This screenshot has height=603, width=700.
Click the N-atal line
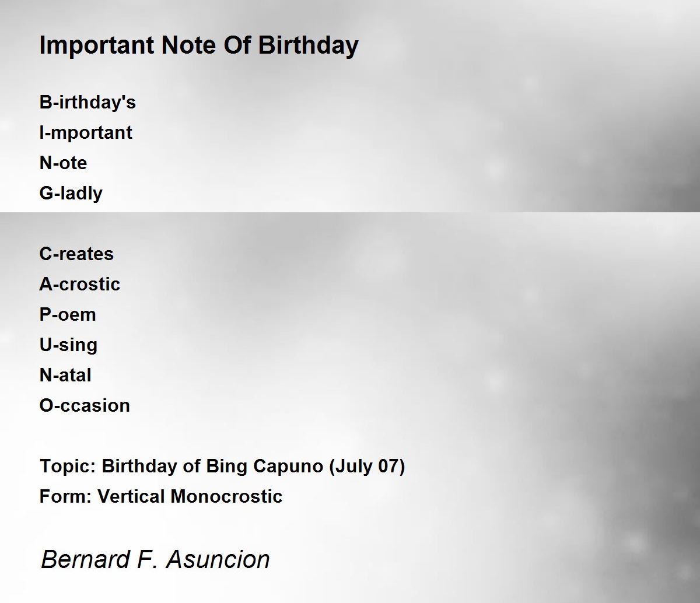[65, 375]
